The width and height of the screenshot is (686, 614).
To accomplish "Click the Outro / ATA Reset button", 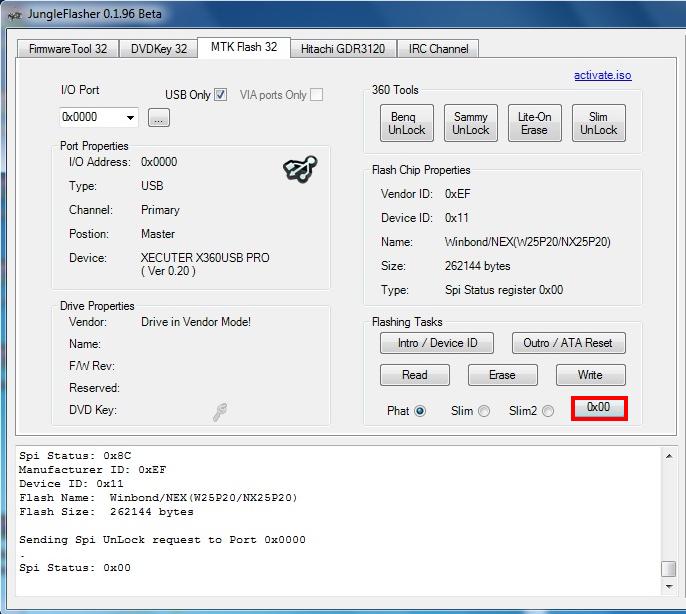I will [569, 343].
